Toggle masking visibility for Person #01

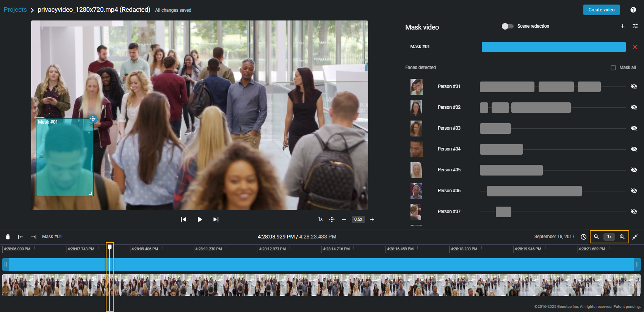634,86
